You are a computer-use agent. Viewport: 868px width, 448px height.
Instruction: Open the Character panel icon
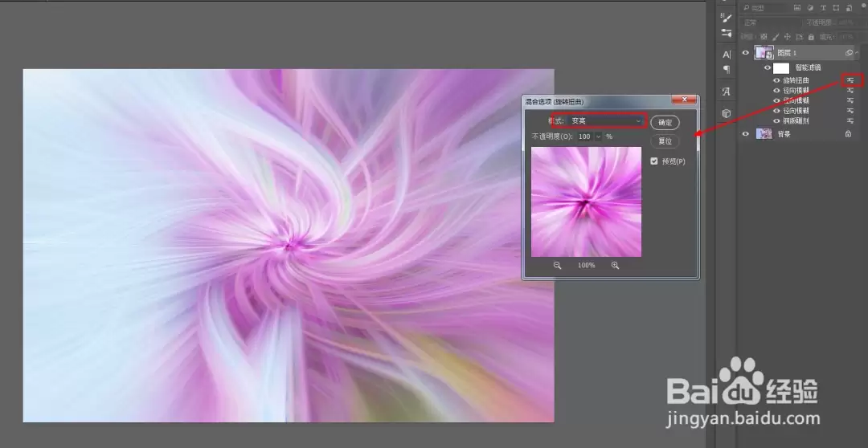[x=727, y=55]
